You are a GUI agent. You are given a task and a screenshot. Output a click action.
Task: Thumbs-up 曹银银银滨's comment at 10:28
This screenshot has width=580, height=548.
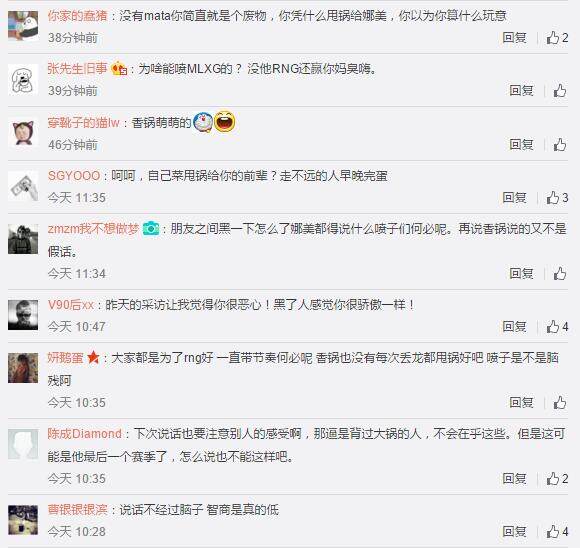(x=557, y=532)
